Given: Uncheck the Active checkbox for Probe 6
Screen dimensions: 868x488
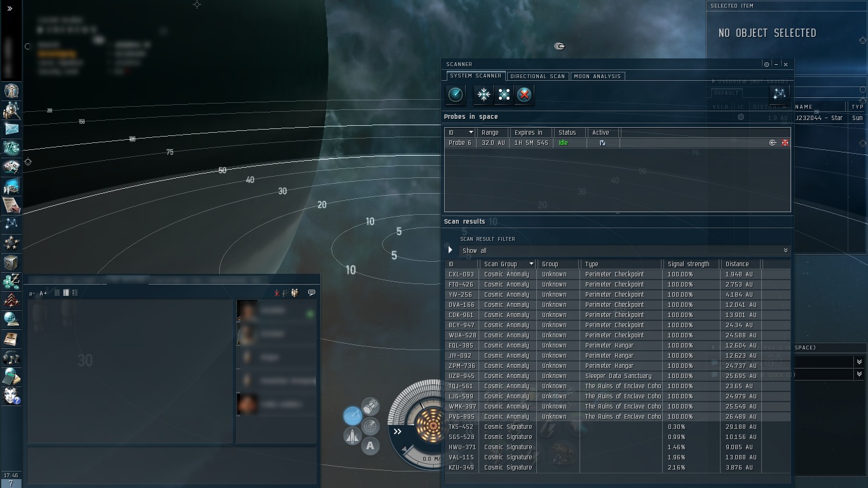Looking at the screenshot, I should click(x=602, y=143).
